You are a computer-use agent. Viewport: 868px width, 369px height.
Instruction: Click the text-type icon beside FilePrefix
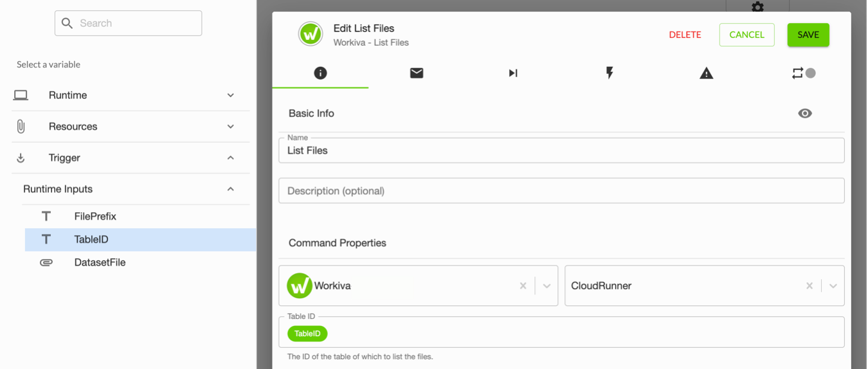click(x=46, y=216)
